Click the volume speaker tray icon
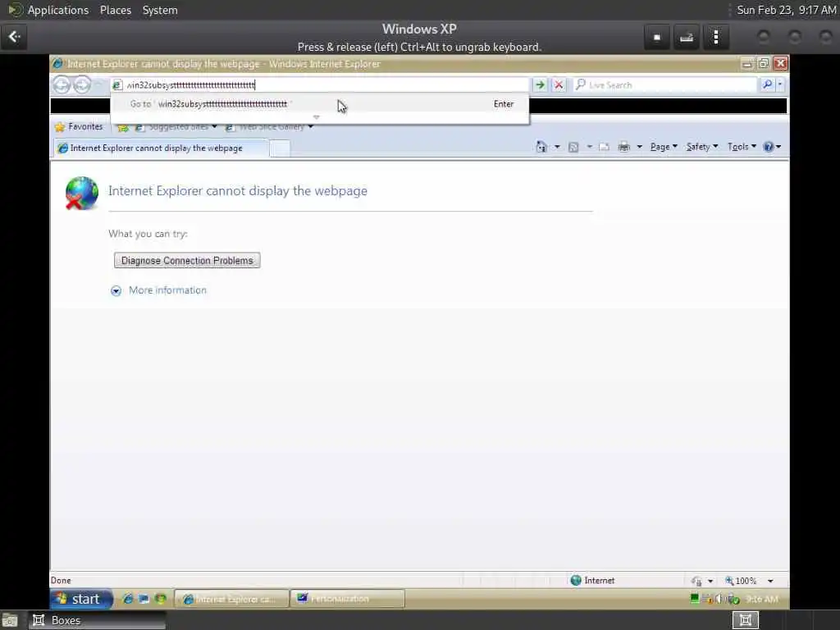Image resolution: width=840 pixels, height=630 pixels. (x=719, y=599)
